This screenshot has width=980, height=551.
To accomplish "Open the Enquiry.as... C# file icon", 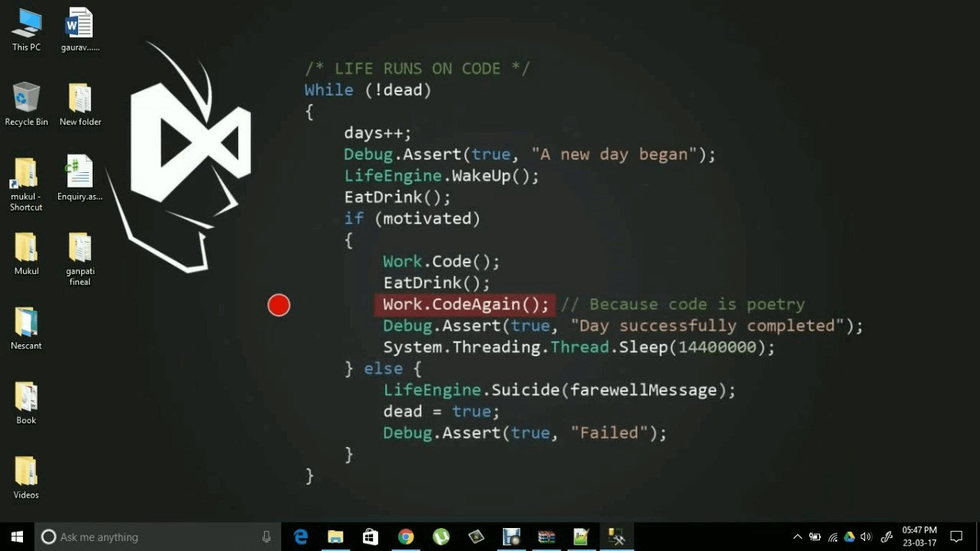I will coord(80,179).
